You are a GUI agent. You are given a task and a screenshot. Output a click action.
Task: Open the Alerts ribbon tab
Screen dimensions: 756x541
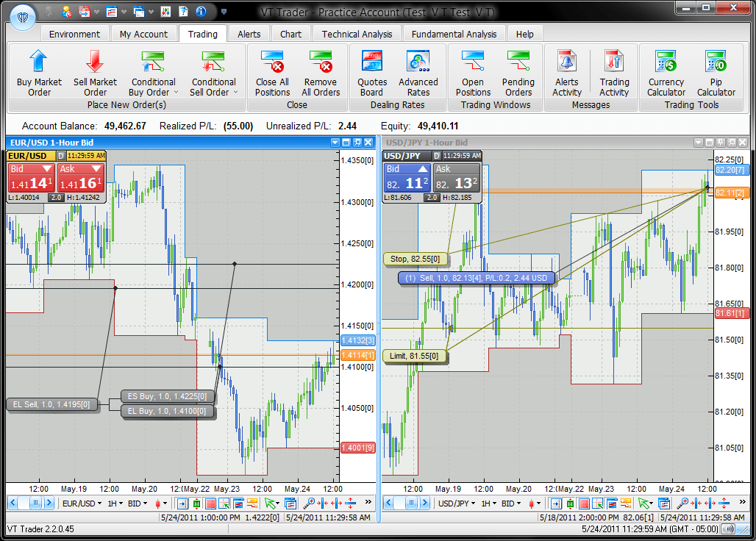(x=249, y=35)
